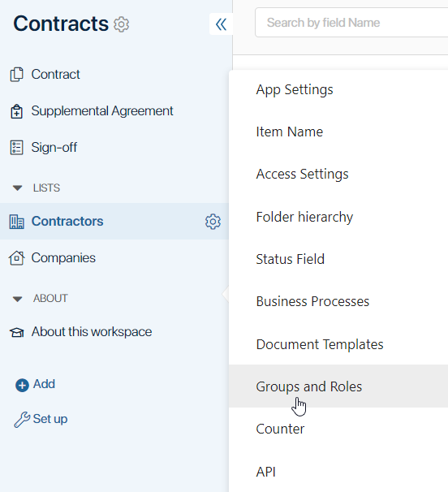Click the Contract documents icon
The height and width of the screenshot is (492, 448).
pos(16,75)
